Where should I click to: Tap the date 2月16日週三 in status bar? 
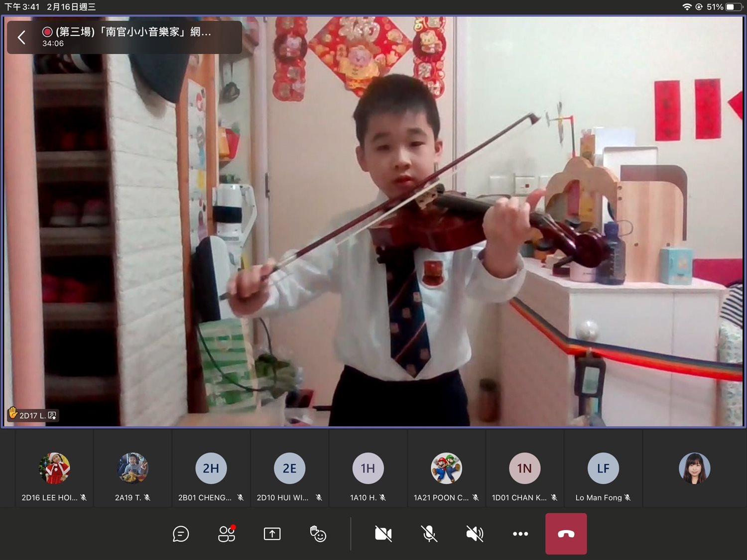click(x=71, y=7)
